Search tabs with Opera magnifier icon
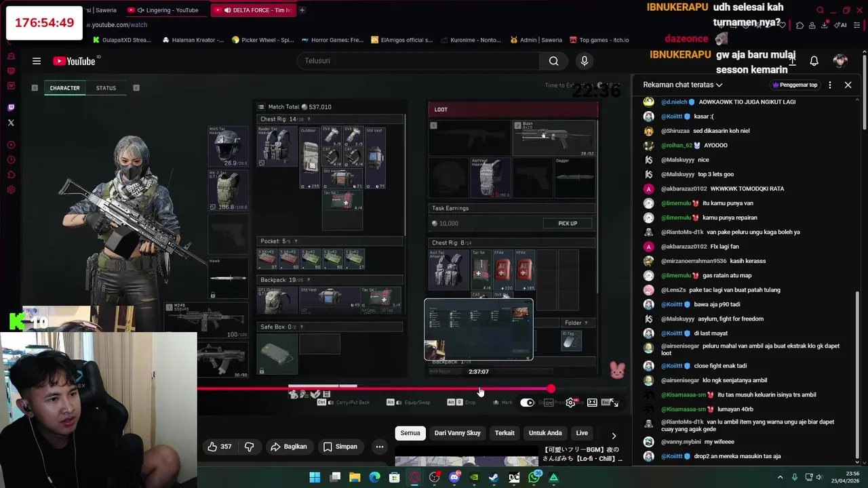This screenshot has height=488, width=868. pos(820,10)
